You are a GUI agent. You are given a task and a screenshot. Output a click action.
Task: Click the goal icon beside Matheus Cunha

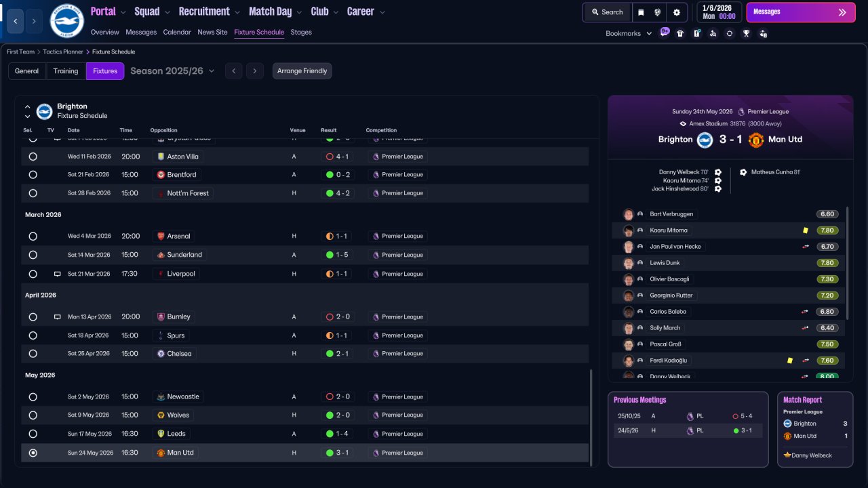pyautogui.click(x=743, y=172)
